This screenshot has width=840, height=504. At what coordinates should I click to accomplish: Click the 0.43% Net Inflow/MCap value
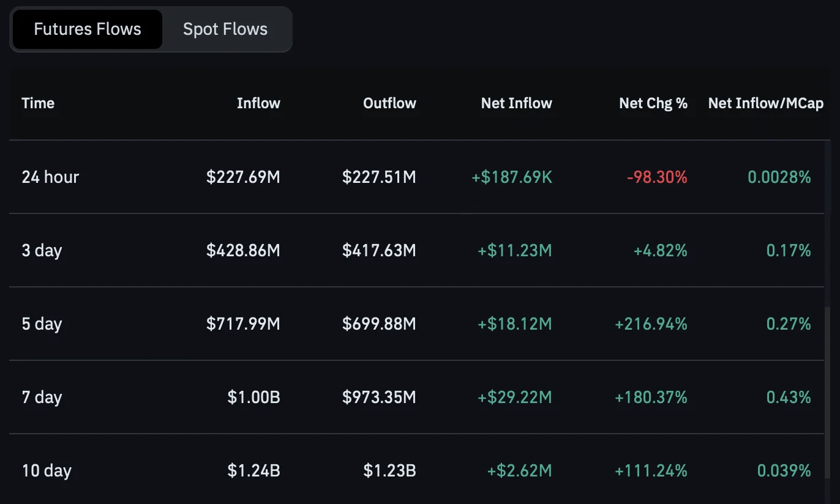point(789,398)
